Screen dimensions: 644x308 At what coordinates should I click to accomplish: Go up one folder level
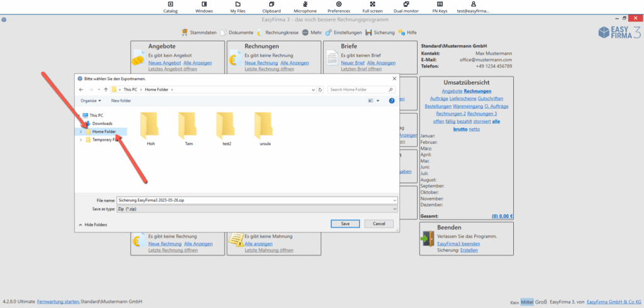[106, 89]
